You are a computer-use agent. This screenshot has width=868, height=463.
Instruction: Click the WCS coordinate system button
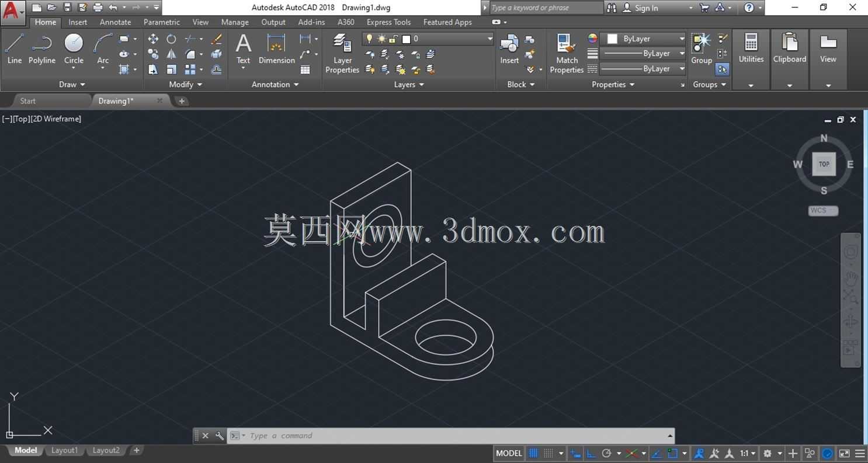(x=823, y=211)
